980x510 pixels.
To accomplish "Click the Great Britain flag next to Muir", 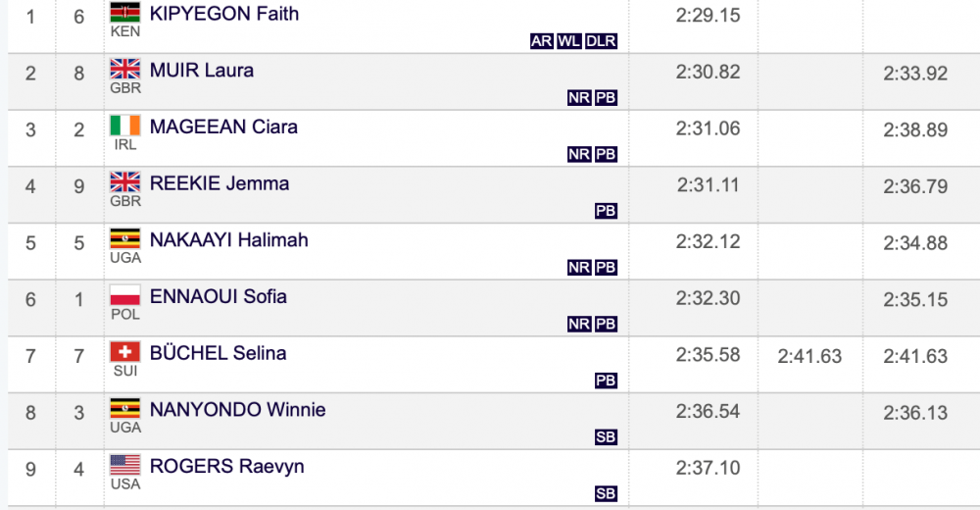I will [x=125, y=69].
